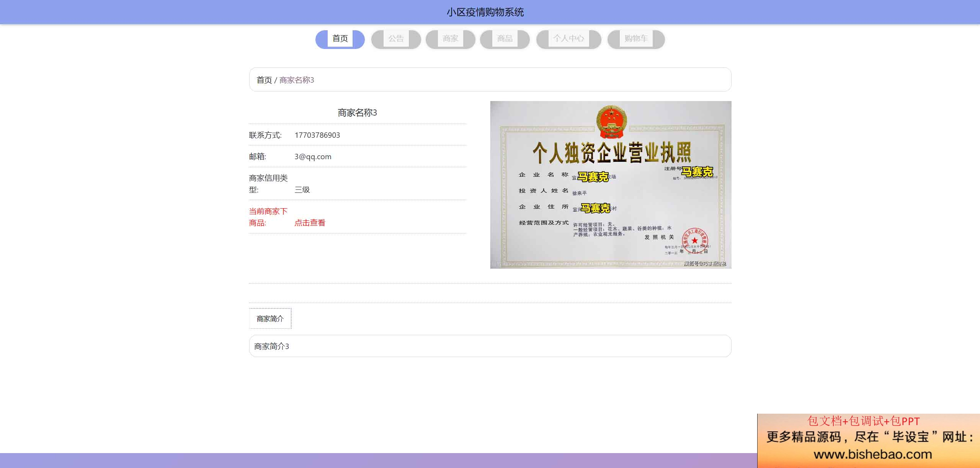Viewport: 980px width, 468px height.
Task: Click the www.bishebao.com site address
Action: tap(873, 454)
